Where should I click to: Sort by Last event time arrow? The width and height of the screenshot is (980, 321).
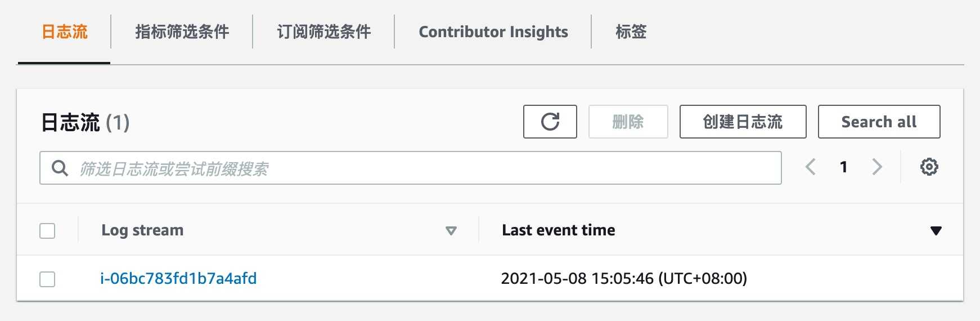[936, 231]
